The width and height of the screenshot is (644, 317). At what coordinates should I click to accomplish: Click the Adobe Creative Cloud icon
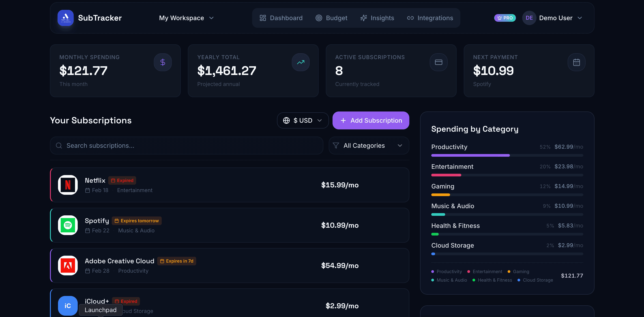(x=67, y=266)
